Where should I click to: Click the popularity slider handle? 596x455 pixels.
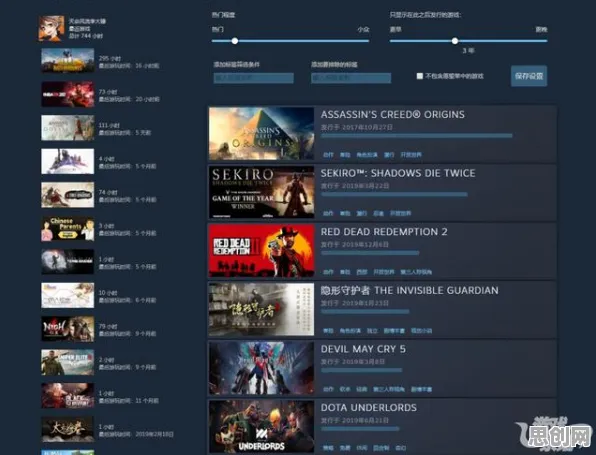[x=235, y=41]
